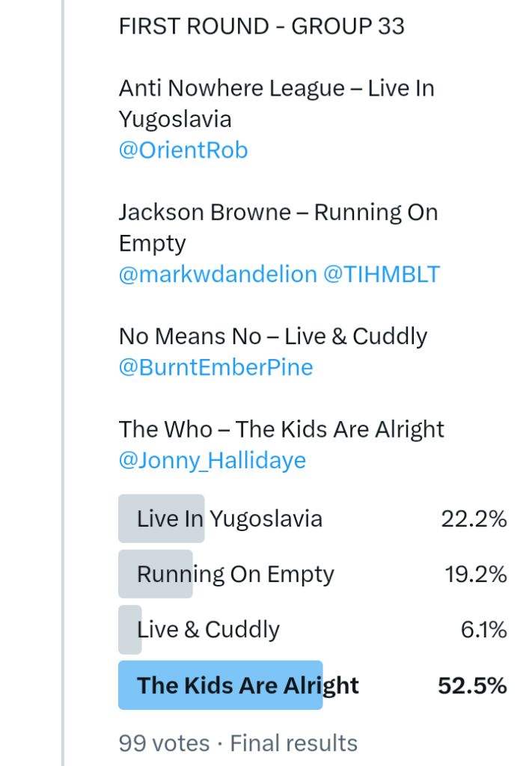This screenshot has width=532, height=766.
Task: Click the 19.2% poll result percentage
Action: click(x=474, y=574)
